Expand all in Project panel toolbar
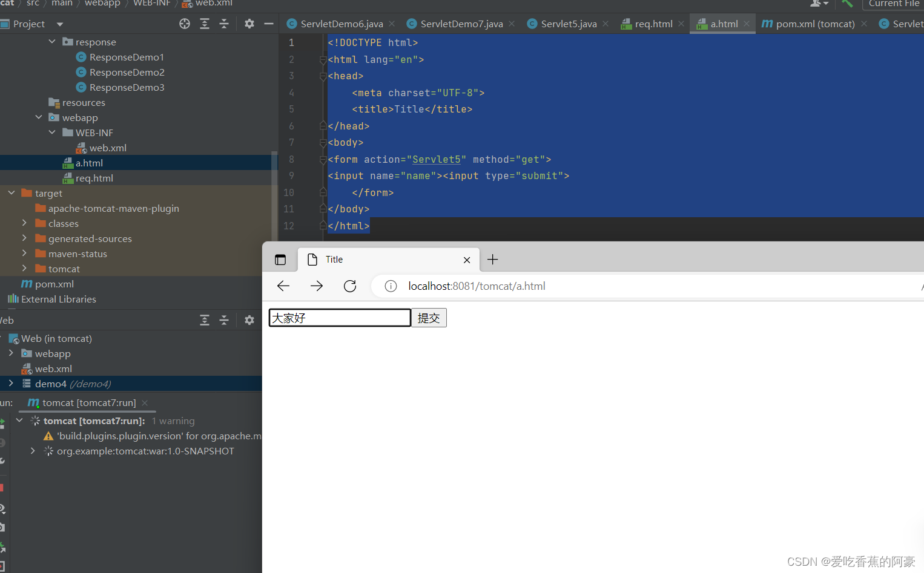Screen dimensions: 924x573 [x=205, y=24]
